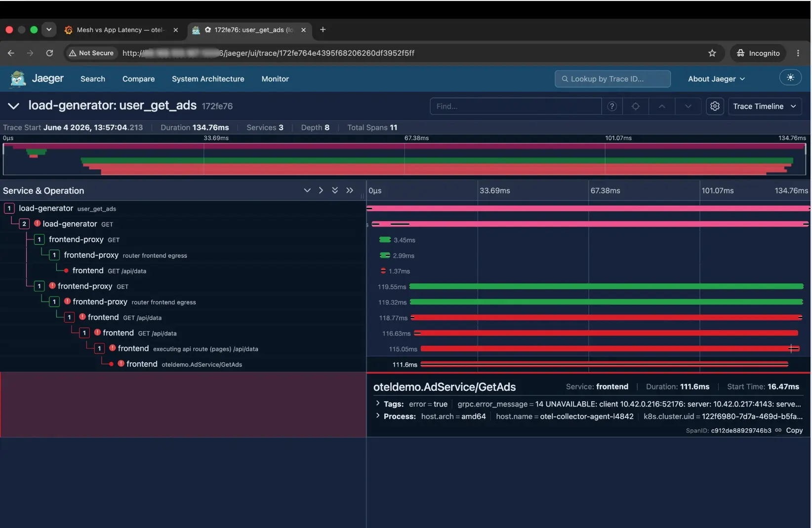Bookmark this page with the star icon

point(712,53)
